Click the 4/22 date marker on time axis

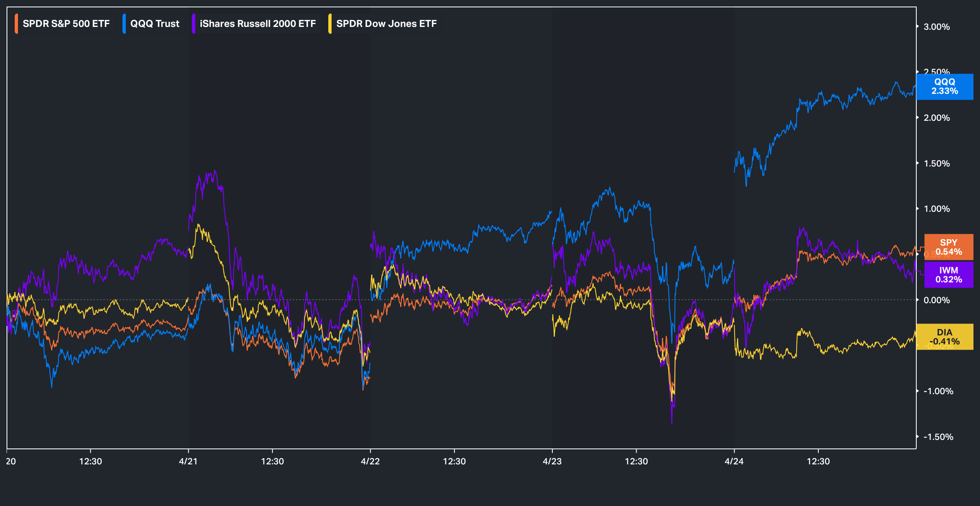point(370,461)
